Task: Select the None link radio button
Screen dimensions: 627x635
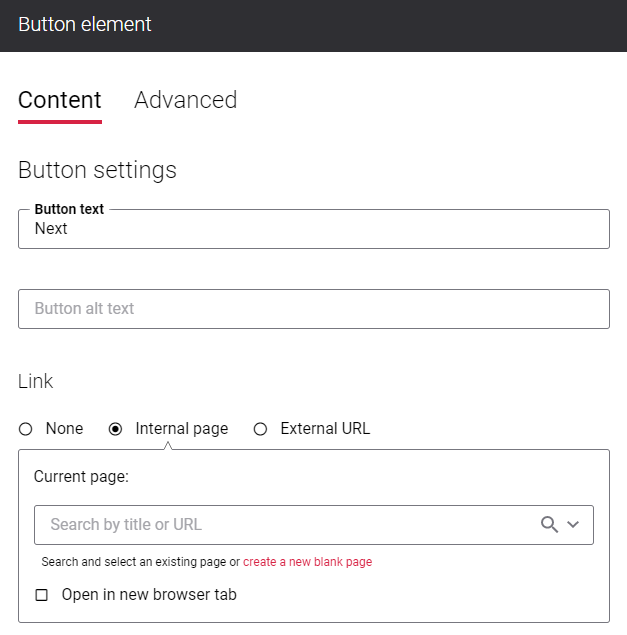Action: (26, 429)
